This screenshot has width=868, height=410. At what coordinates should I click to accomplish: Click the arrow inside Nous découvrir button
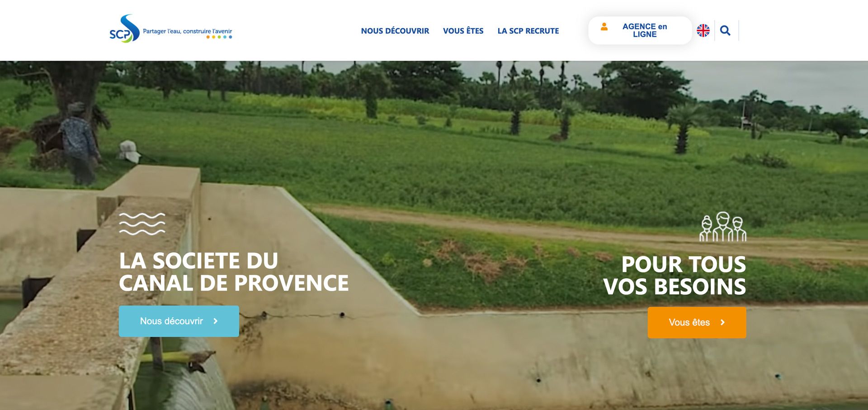coord(216,321)
